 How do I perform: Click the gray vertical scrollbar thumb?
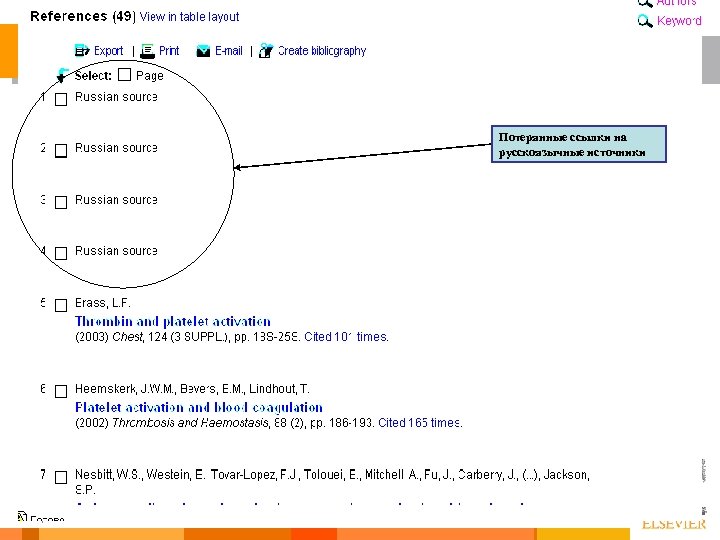click(711, 60)
